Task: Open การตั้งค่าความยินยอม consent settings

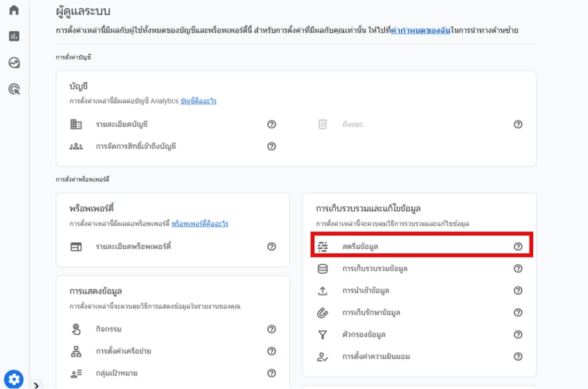Action: pyautogui.click(x=376, y=357)
